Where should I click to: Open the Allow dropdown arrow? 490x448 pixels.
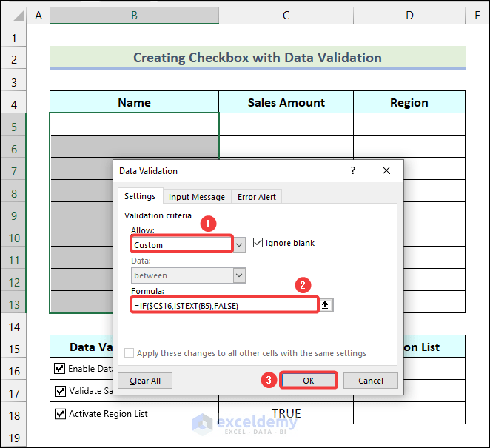click(239, 245)
